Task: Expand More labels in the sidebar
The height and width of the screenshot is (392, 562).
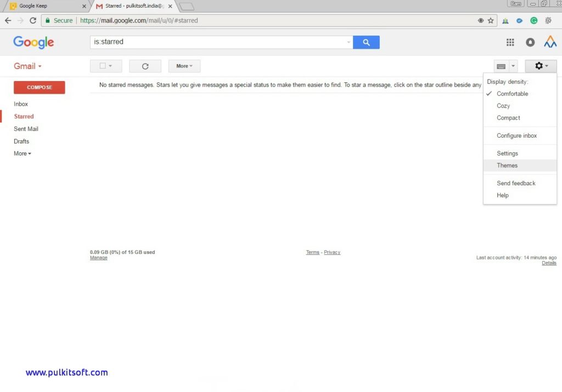Action: [22, 154]
